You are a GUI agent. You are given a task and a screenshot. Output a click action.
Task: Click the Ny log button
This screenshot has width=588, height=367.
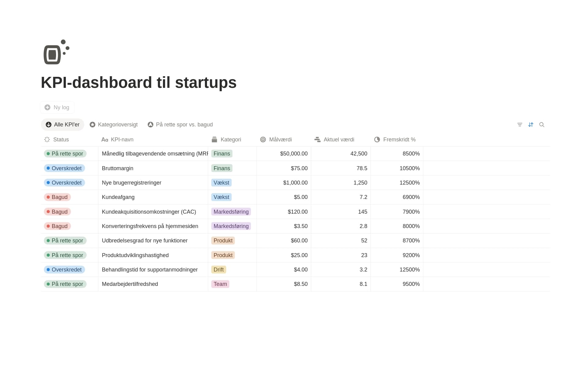pyautogui.click(x=57, y=107)
